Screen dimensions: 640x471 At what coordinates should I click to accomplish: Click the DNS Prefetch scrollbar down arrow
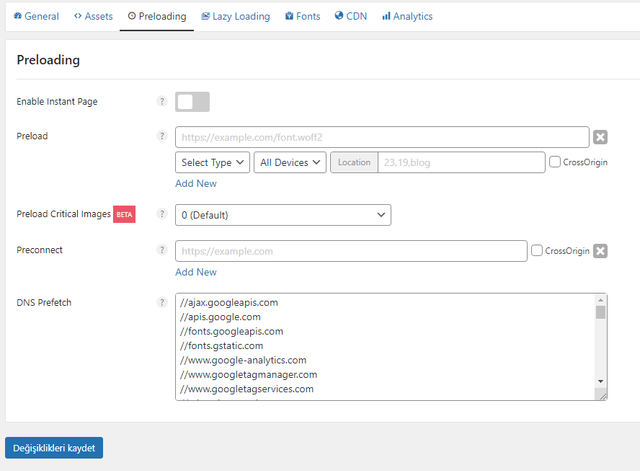coord(600,381)
